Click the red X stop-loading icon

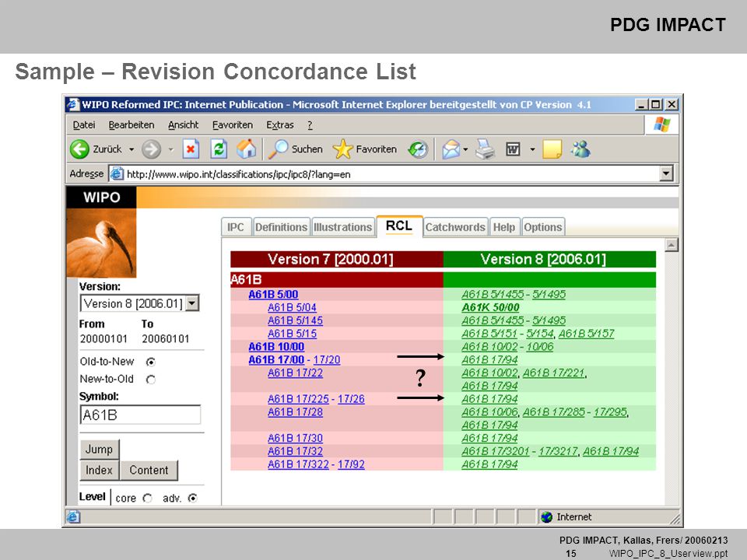pos(191,149)
